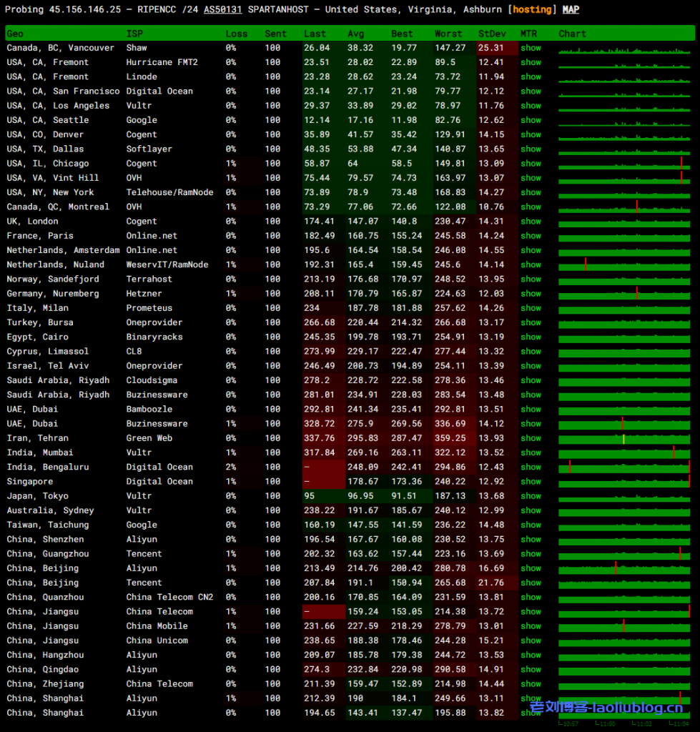Click the Loss column header
The height and width of the screenshot is (732, 700).
(237, 34)
